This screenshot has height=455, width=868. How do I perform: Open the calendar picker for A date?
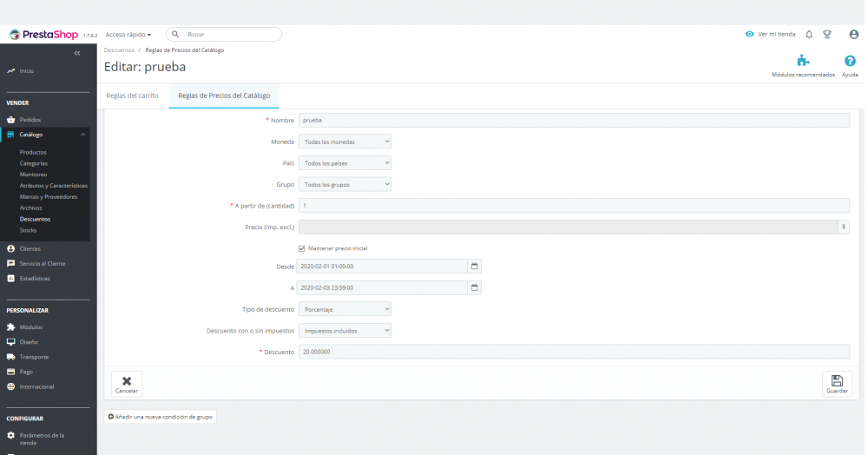475,287
